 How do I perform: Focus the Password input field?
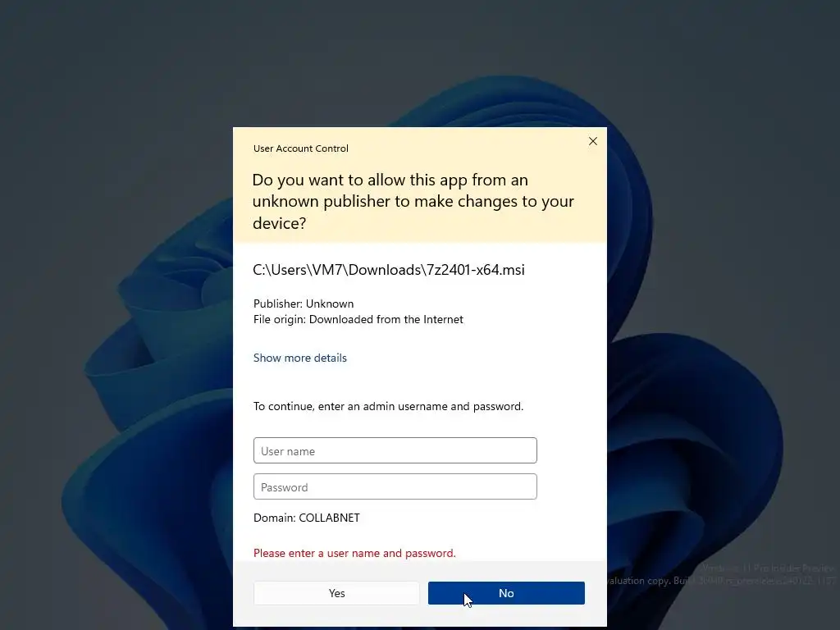(395, 486)
